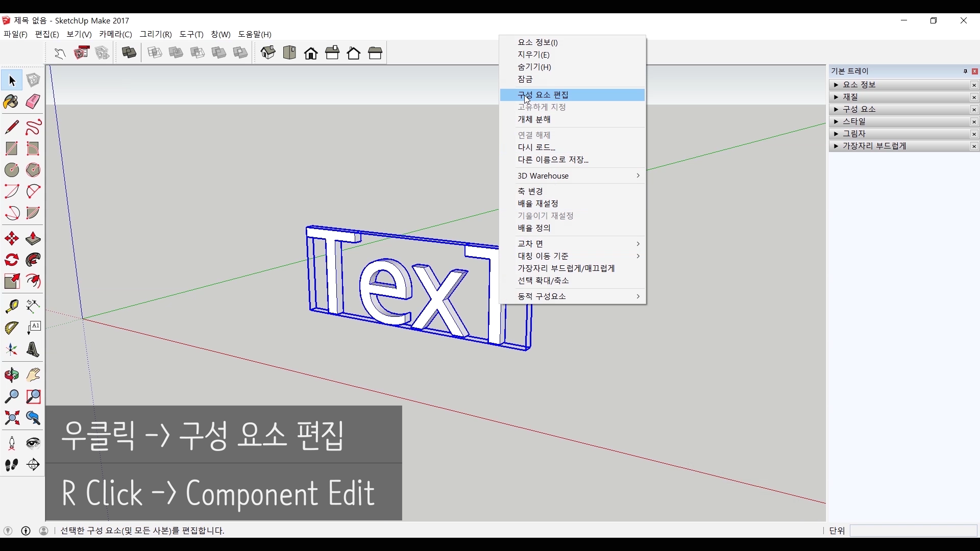Switch to Front view house icon
The height and width of the screenshot is (551, 980).
coord(311,53)
